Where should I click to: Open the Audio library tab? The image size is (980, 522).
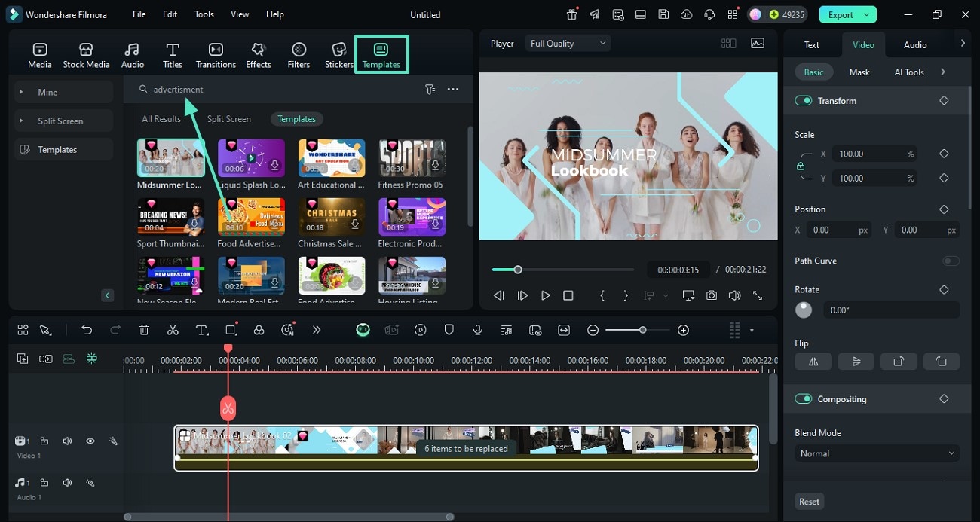coord(133,55)
